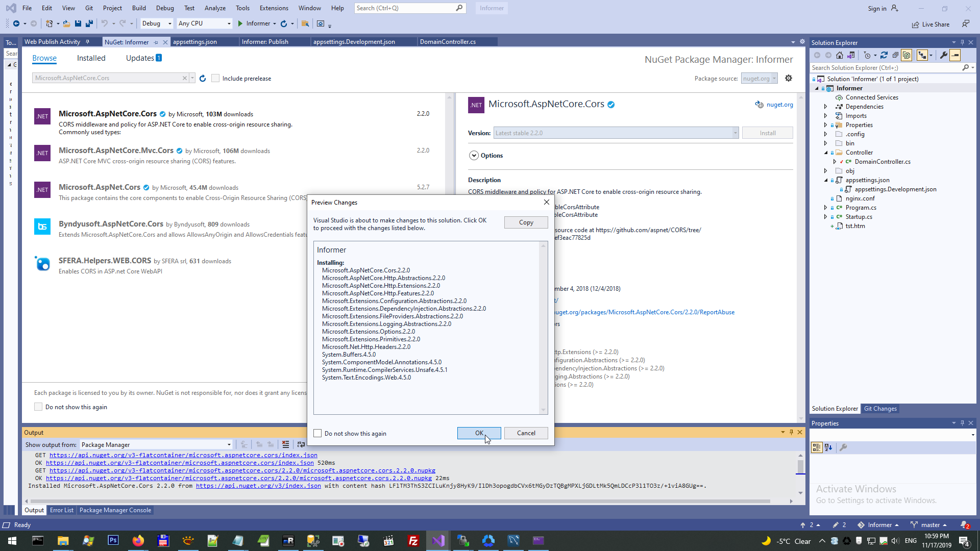Start debugging with green Informer play button
The height and width of the screenshot is (551, 980).
(240, 23)
